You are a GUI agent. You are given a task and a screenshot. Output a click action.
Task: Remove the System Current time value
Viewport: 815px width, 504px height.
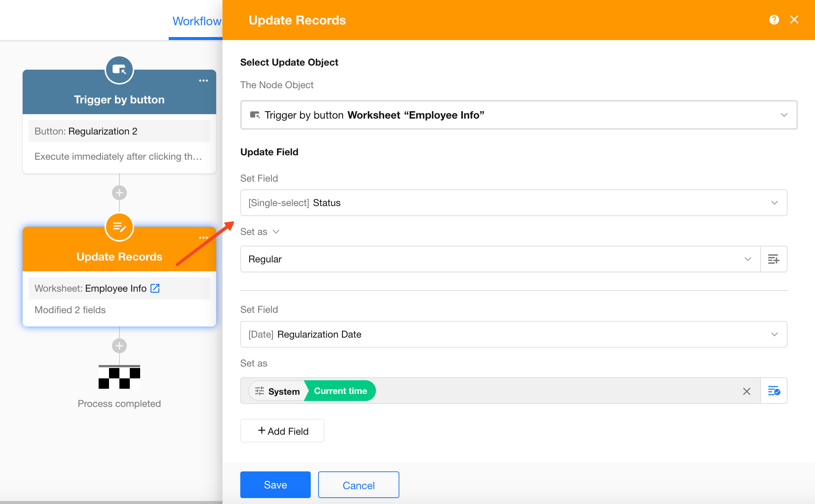tap(747, 391)
